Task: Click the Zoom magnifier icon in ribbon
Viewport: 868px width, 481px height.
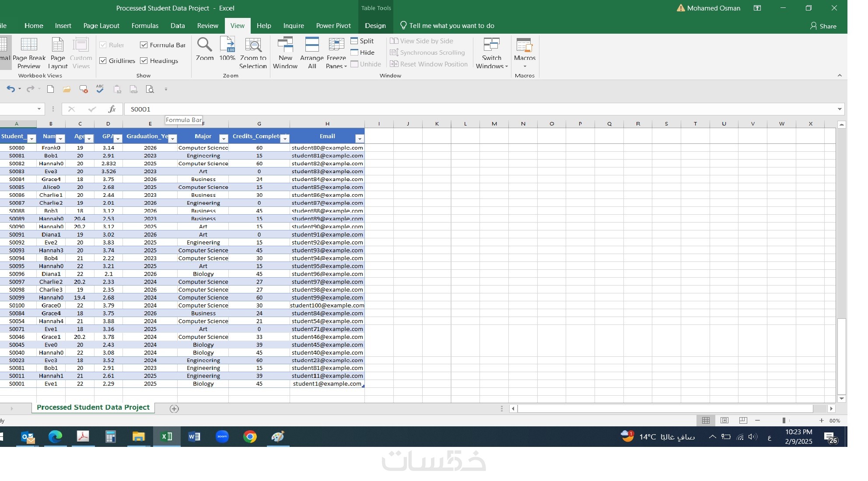Action: pos(204,45)
